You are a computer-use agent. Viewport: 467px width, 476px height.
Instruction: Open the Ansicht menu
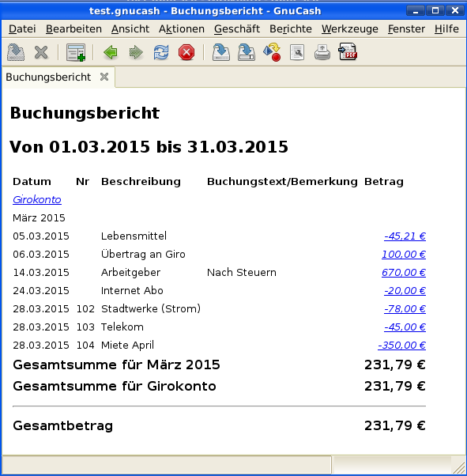point(130,28)
